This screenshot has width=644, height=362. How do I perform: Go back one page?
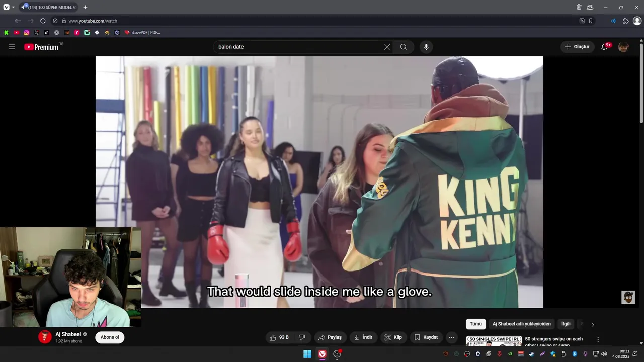(18, 21)
